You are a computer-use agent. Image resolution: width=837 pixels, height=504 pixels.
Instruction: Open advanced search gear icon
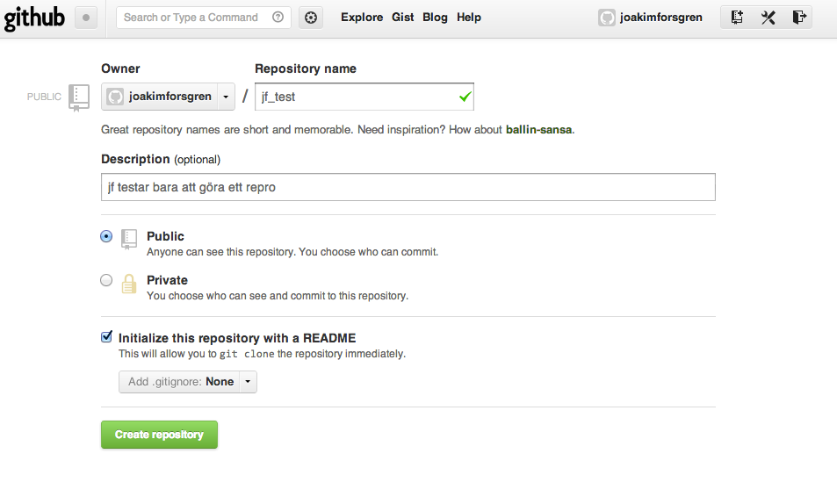tap(309, 18)
